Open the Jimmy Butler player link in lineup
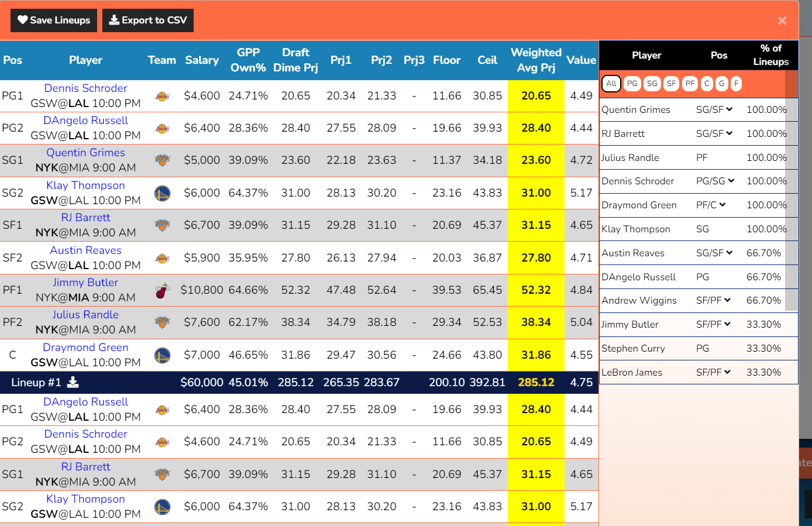Screen dimensions: 812x526 click(x=85, y=283)
